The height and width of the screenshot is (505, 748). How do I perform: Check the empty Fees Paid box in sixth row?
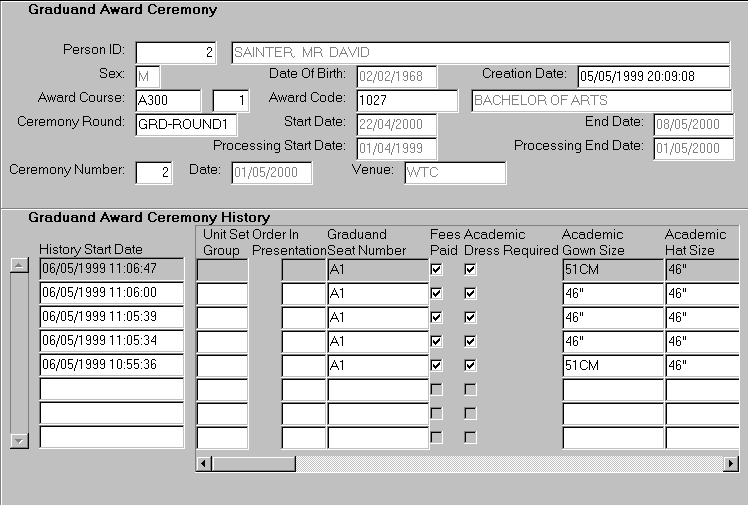[437, 389]
